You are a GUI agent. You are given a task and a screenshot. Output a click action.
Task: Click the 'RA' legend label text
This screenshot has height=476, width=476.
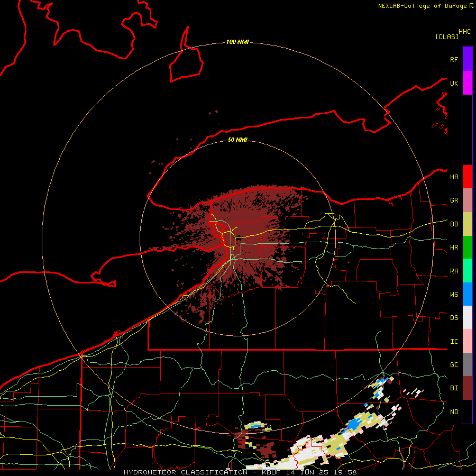point(454,271)
